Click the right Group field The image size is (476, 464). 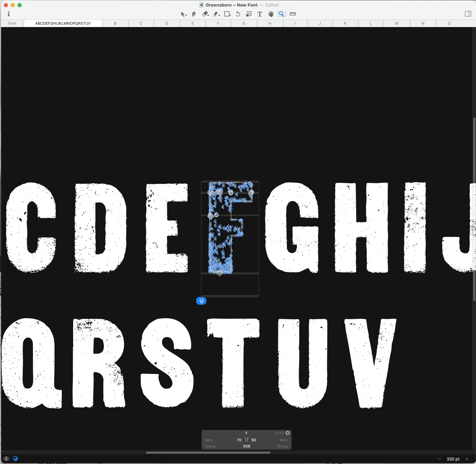[282, 446]
